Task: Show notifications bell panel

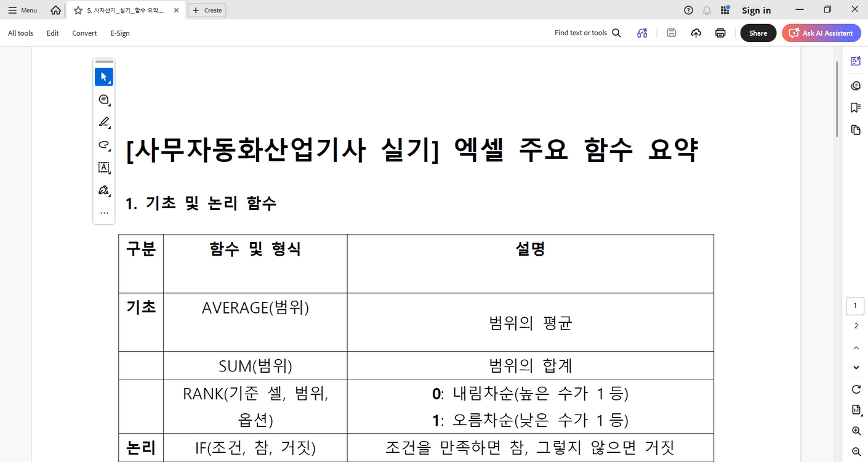Action: click(707, 10)
